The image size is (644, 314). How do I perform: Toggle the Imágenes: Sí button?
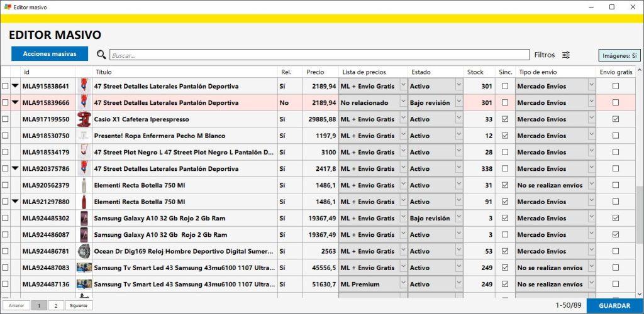(619, 55)
